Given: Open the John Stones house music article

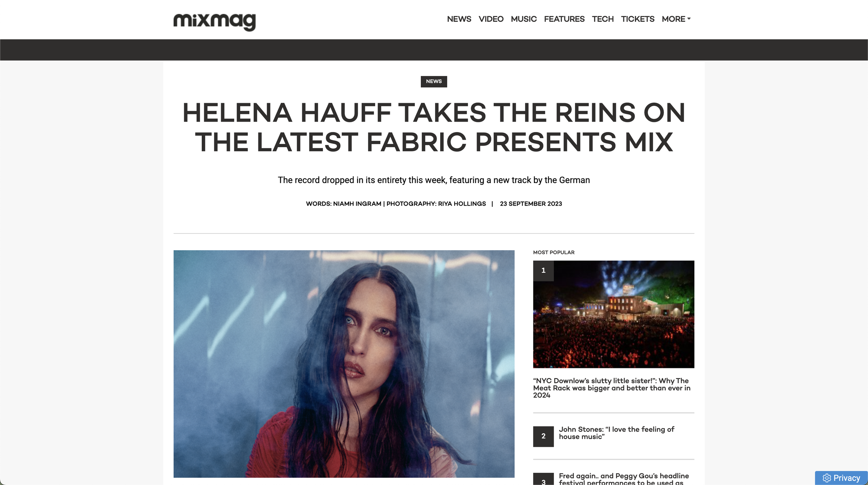Looking at the screenshot, I should [x=616, y=433].
